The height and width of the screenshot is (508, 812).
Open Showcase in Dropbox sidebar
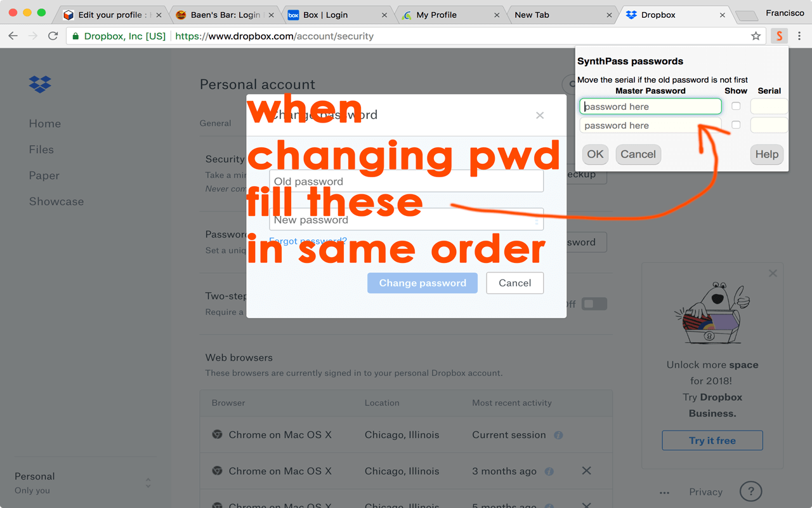point(56,201)
